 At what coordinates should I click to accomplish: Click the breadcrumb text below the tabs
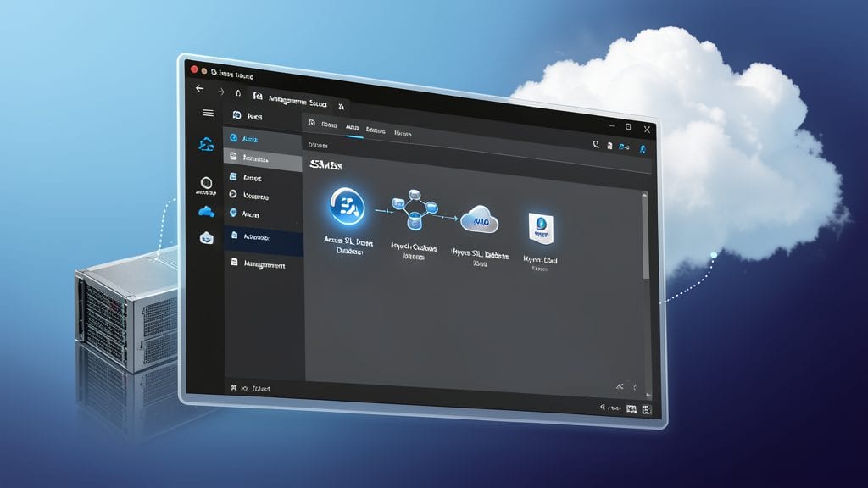(x=319, y=145)
